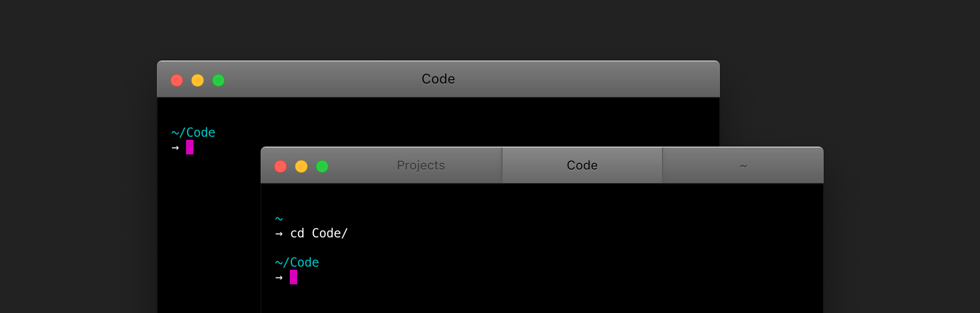This screenshot has width=980, height=313.
Task: Click the cyan tilde prompt above cd command
Action: (279, 219)
